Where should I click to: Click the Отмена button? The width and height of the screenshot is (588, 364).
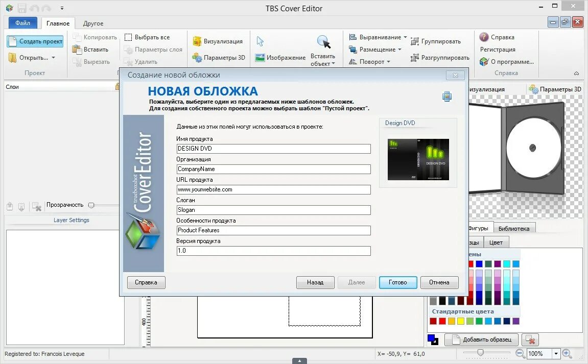[439, 282]
